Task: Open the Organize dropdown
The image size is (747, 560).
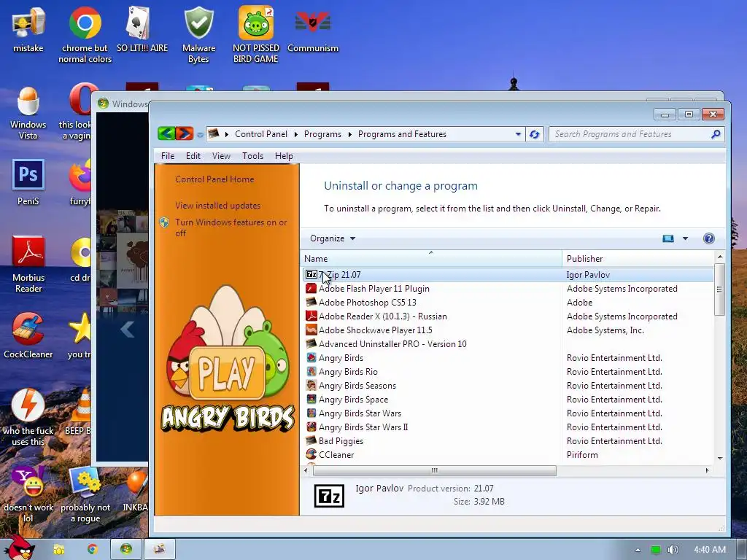Action: click(333, 238)
